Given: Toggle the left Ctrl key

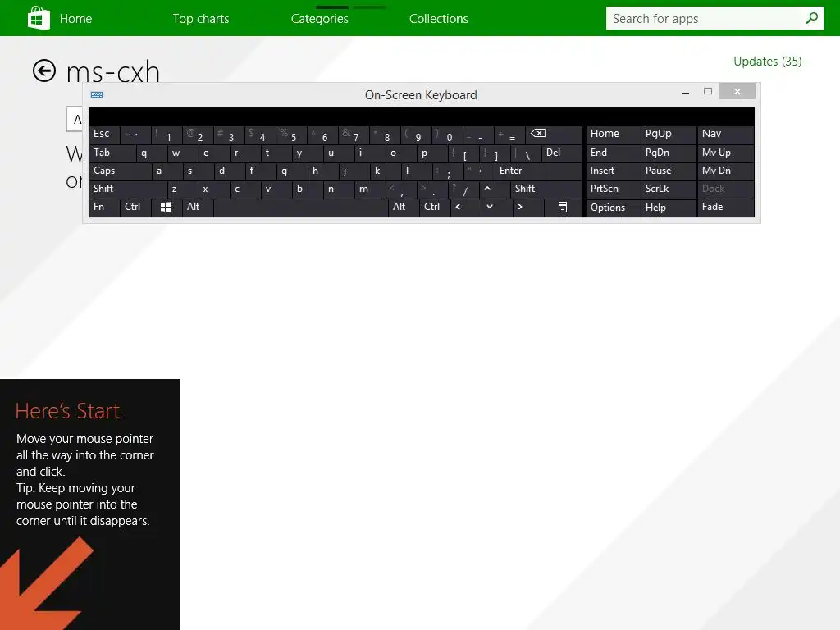Looking at the screenshot, I should click(x=135, y=208).
